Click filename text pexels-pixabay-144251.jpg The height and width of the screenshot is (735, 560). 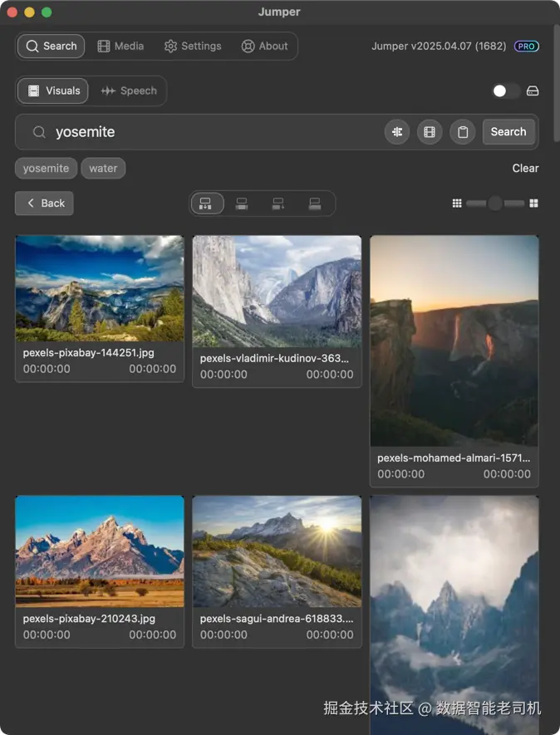click(89, 353)
